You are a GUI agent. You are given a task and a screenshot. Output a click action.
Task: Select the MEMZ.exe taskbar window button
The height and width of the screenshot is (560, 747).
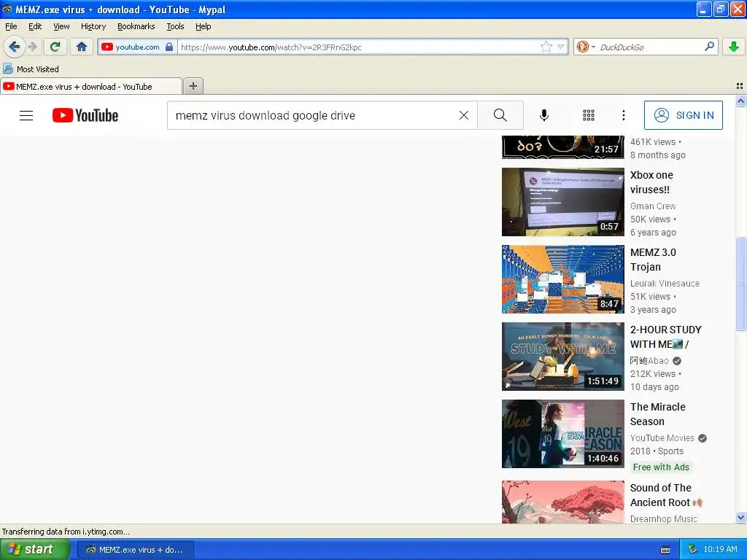(136, 550)
